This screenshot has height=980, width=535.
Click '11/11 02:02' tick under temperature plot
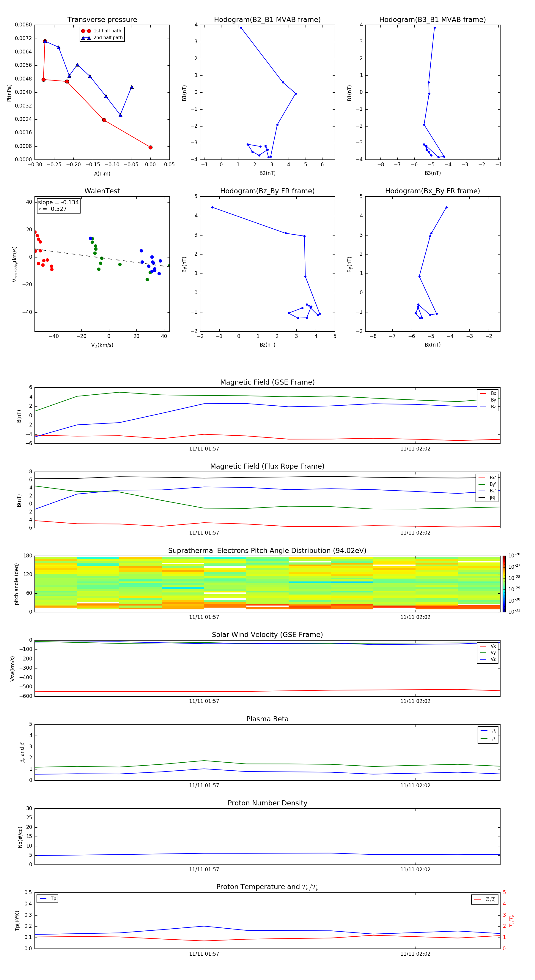tap(416, 954)
